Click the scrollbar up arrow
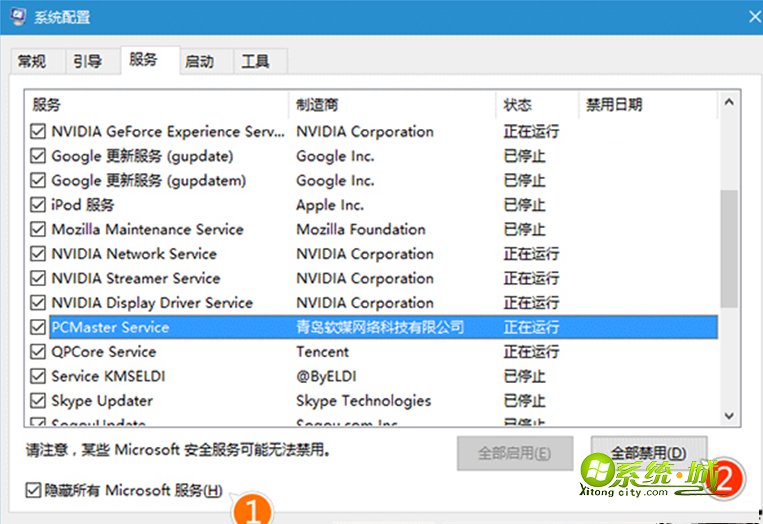763x524 pixels. (x=729, y=102)
